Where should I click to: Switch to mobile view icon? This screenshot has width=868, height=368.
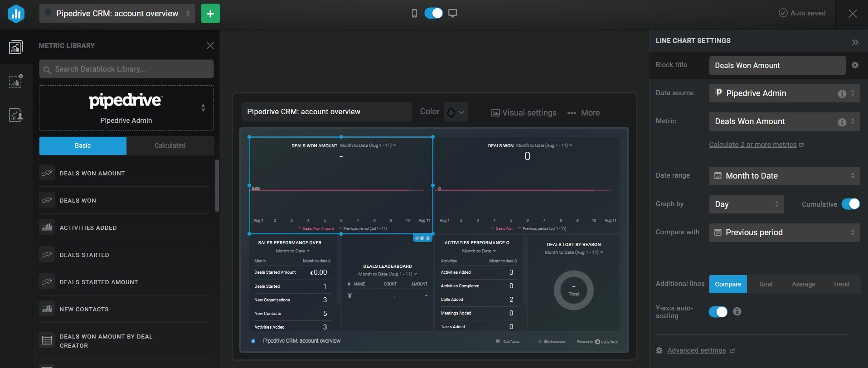pos(414,13)
